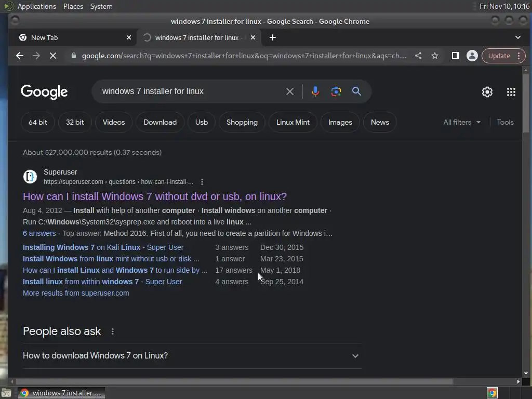532x399 pixels.
Task: Open the tab search dropdown arrow
Action: pyautogui.click(x=518, y=37)
